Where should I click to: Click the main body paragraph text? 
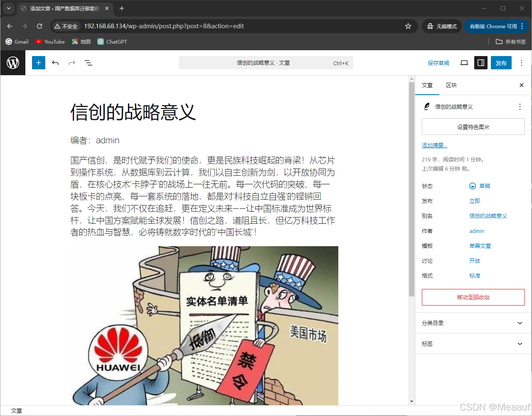(x=203, y=196)
